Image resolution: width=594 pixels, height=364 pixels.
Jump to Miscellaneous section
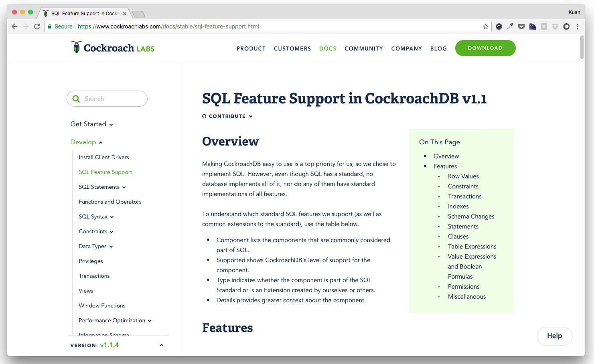coord(467,297)
